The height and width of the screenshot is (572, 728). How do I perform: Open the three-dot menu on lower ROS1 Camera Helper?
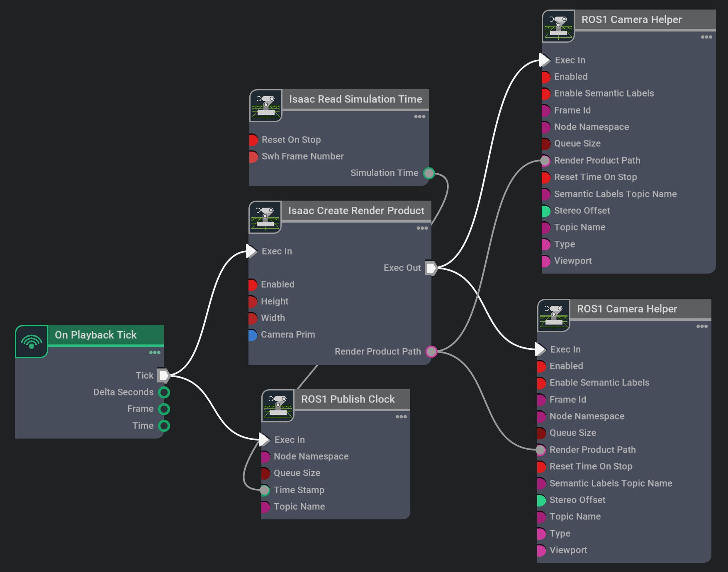pyautogui.click(x=702, y=327)
